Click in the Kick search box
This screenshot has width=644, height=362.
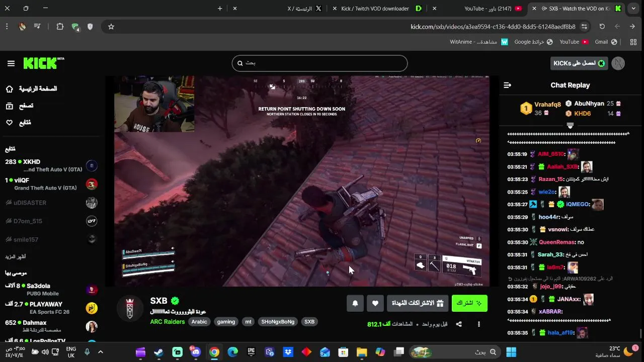coord(319,63)
